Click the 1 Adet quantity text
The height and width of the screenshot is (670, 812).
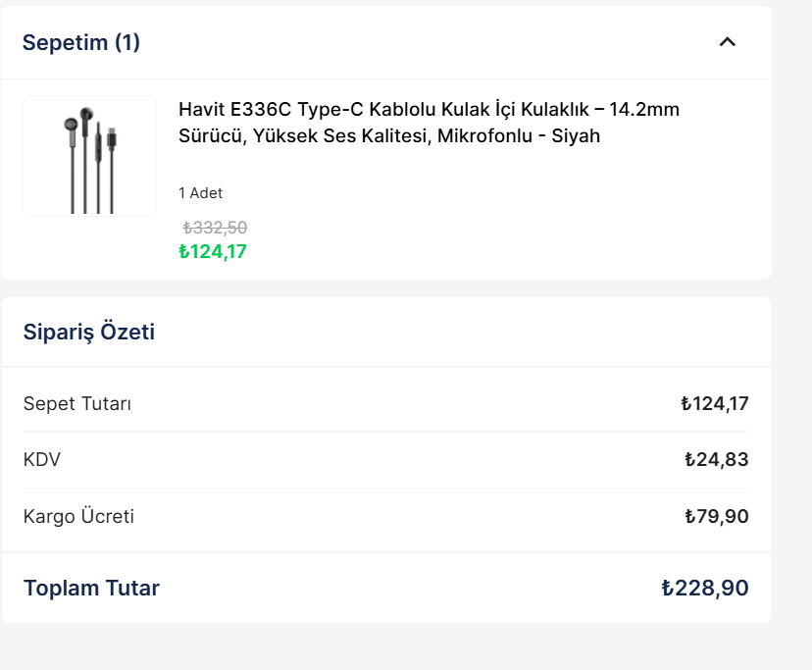(200, 193)
